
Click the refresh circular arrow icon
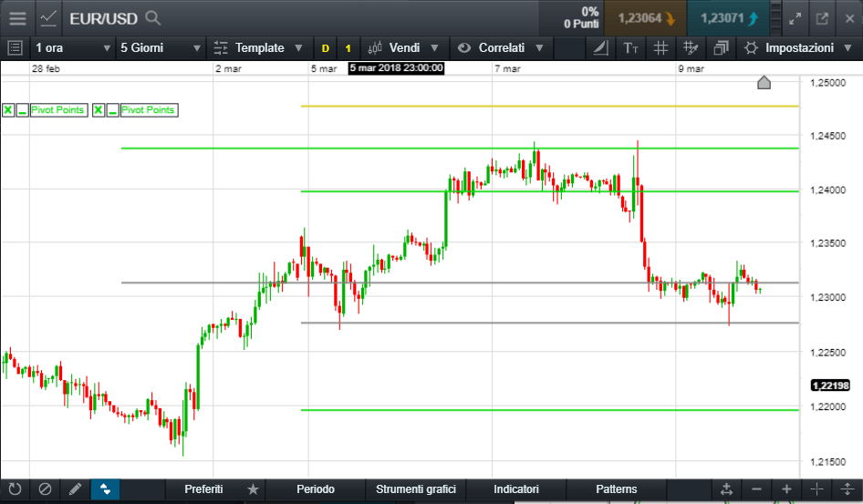click(x=15, y=489)
